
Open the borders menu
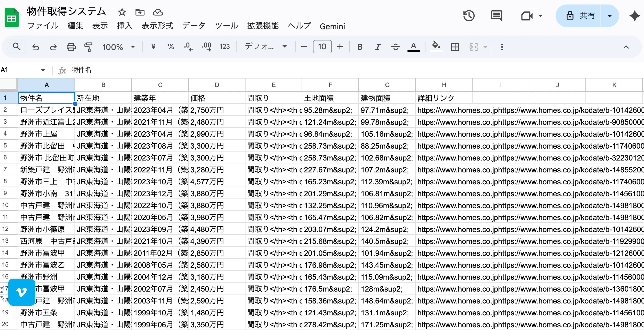[455, 47]
